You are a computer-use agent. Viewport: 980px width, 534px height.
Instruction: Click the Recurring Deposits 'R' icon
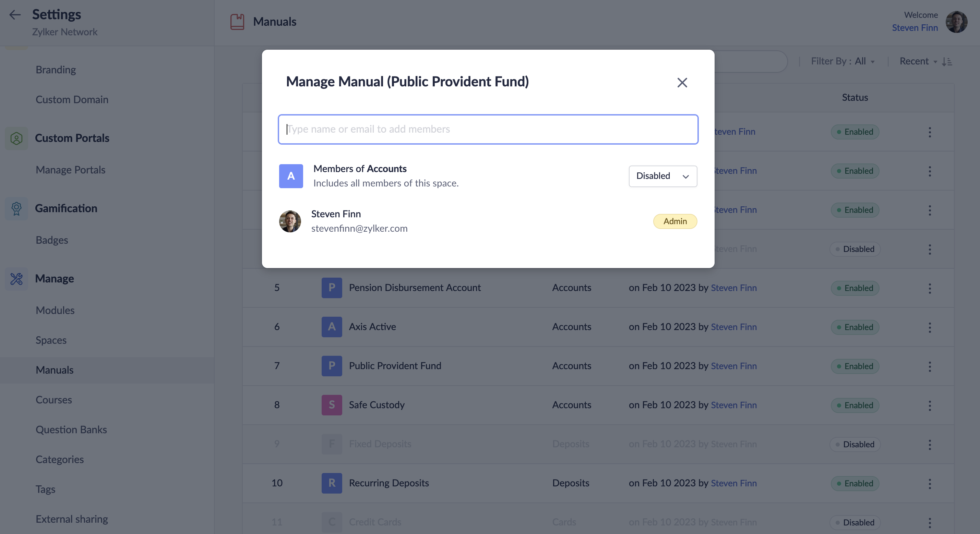tap(332, 483)
